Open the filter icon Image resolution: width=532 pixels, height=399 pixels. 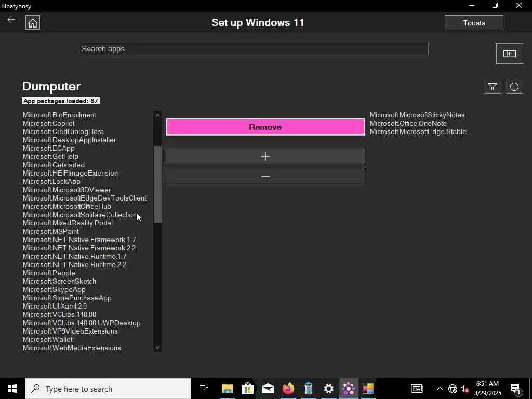coord(493,87)
